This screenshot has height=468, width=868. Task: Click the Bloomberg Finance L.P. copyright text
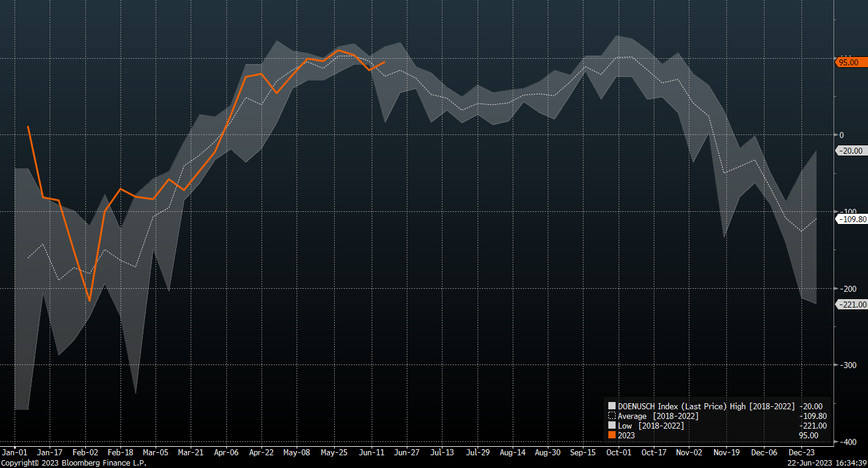coord(74,463)
